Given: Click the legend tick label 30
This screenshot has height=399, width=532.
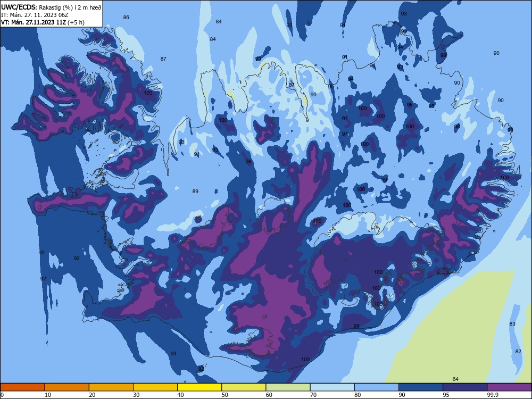Looking at the screenshot, I should [x=136, y=395].
